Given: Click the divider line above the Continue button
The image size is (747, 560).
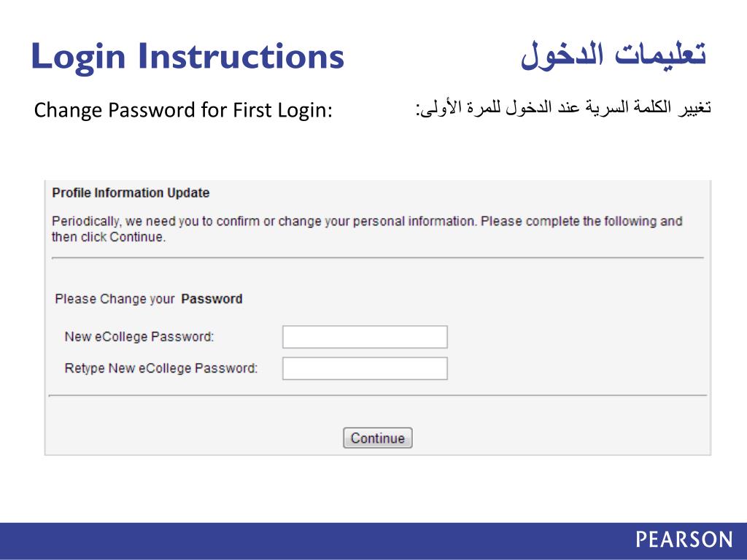Looking at the screenshot, I should [x=377, y=395].
